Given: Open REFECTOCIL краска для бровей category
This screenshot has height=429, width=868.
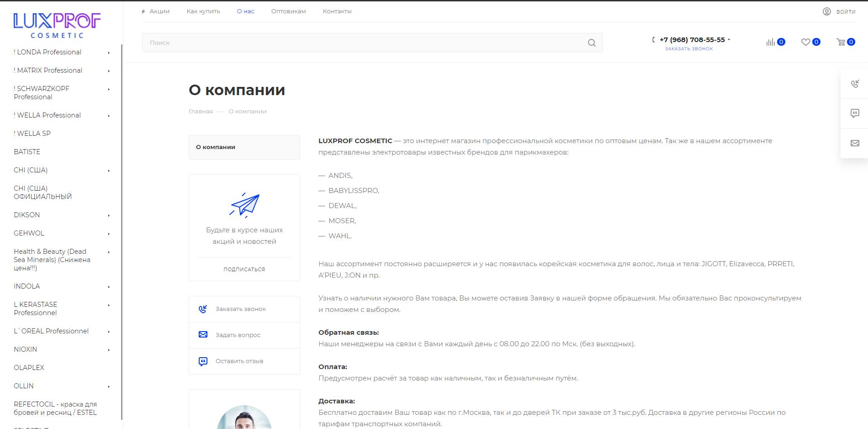Looking at the screenshot, I should pos(55,408).
